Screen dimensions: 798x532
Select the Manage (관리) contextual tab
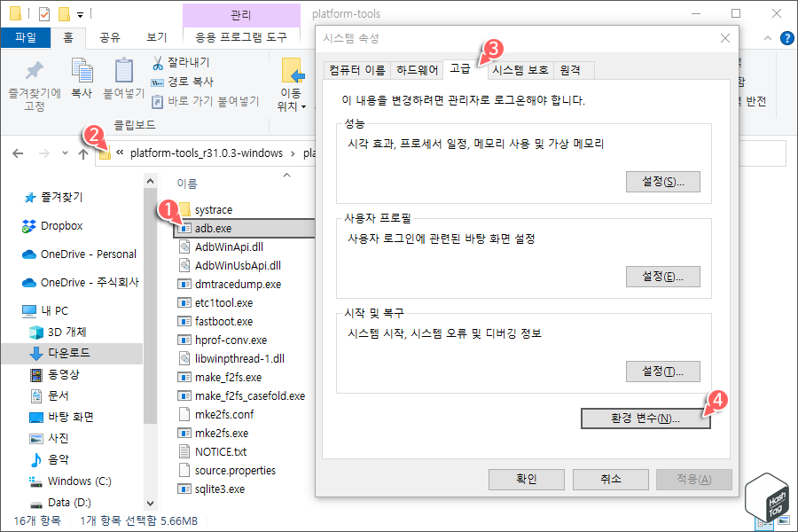click(x=241, y=15)
